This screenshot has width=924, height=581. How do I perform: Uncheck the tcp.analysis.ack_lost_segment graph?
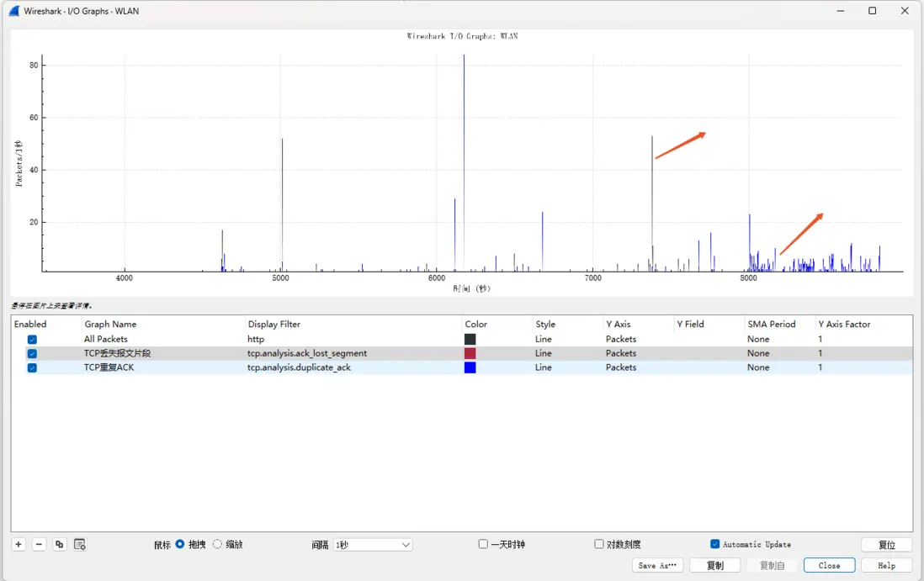(33, 354)
